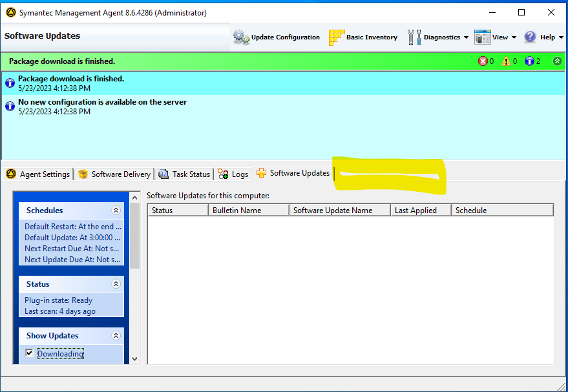Viewport: 568px width, 392px height.
Task: Click the Basic Inventory yellow blocks icon
Action: [x=336, y=37]
